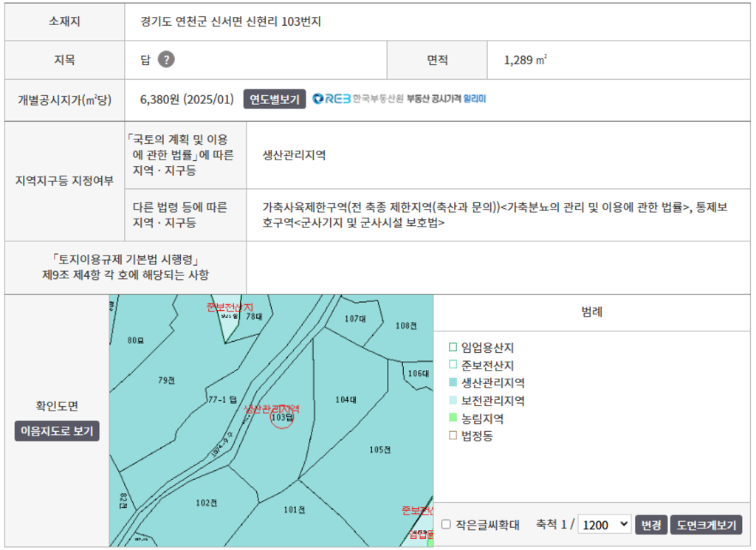
Task: Select parcel 77-1 답 on the map
Action: [x=223, y=399]
